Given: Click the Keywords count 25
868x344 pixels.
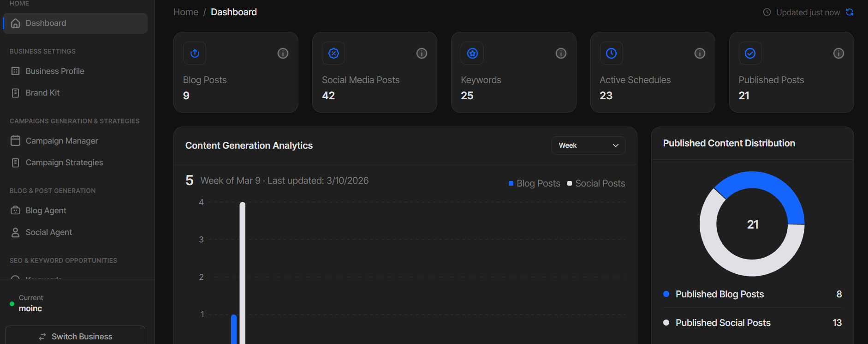Looking at the screenshot, I should 467,96.
